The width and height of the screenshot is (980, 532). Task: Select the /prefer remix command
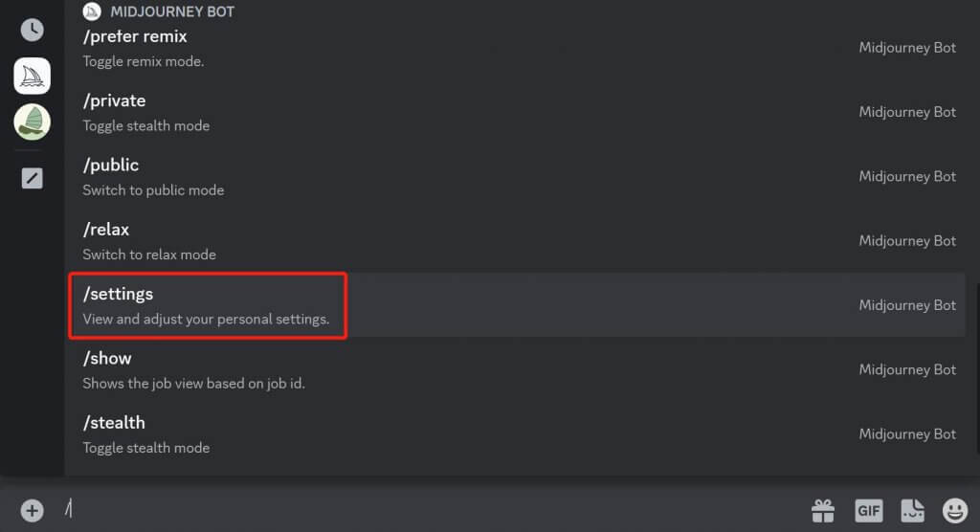tap(517, 48)
